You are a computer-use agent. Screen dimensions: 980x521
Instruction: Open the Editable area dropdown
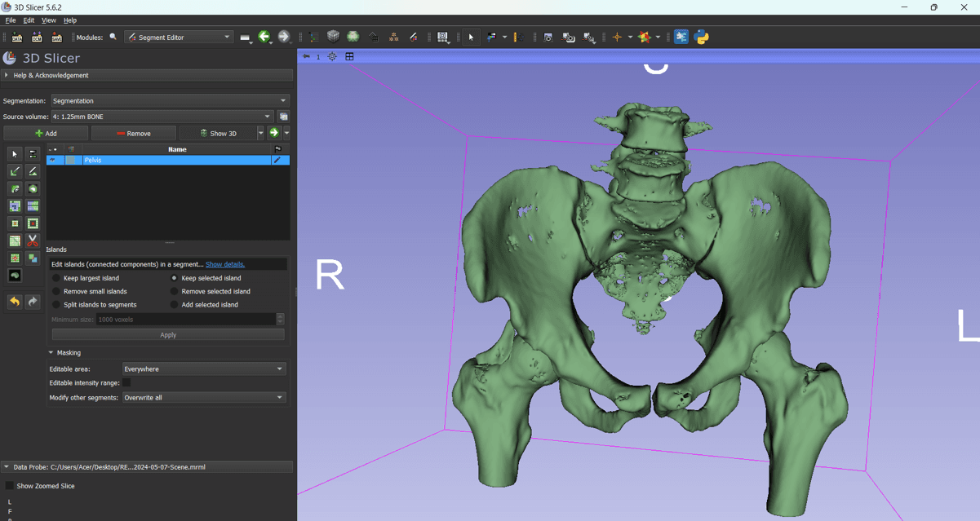pos(204,369)
